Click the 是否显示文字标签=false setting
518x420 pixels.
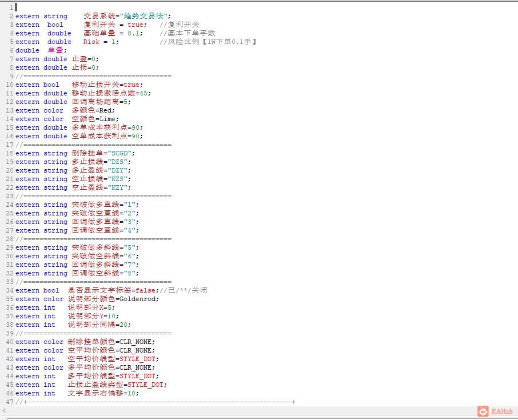(87, 290)
